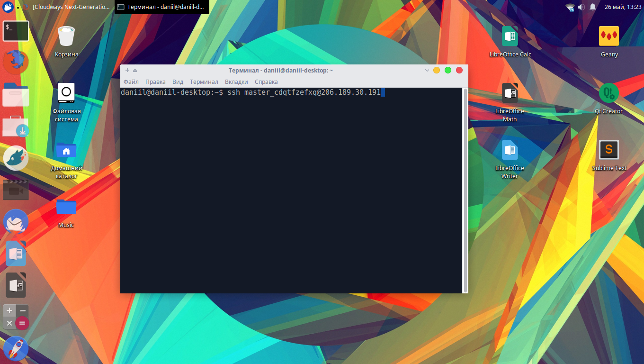The image size is (644, 364).
Task: Open the notifications bell in the tray
Action: [592, 7]
